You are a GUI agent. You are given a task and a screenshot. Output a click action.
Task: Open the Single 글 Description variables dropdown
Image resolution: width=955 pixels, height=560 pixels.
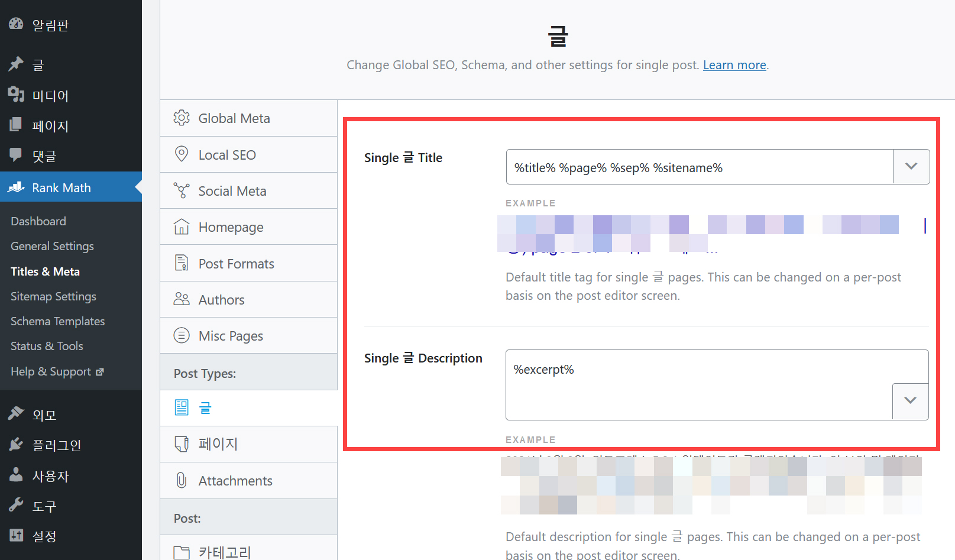(x=911, y=401)
